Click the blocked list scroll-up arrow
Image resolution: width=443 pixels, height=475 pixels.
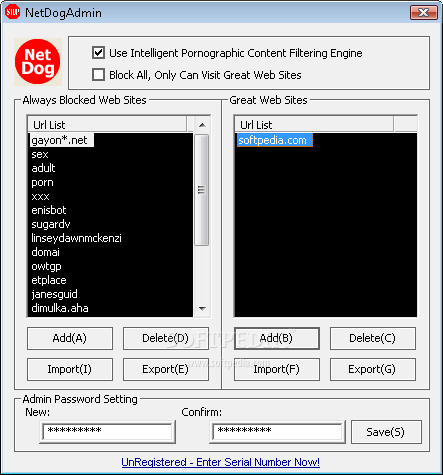click(x=202, y=125)
